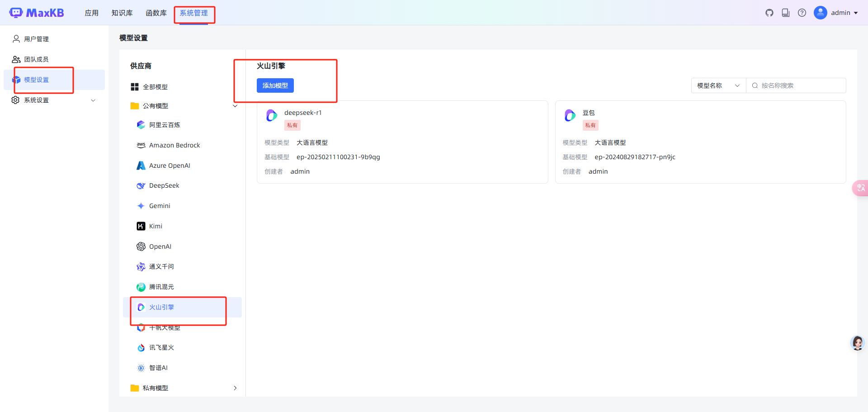Viewport: 868px width, 412px height.
Task: Click base model ep-20240829182717-pn9jc text
Action: coord(635,157)
